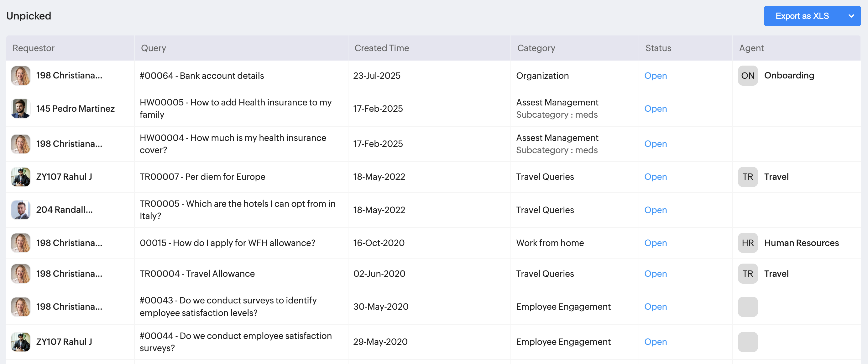Viewport: 868px width, 364px height.
Task: Click Randall's avatar for the Italy hotels query
Action: click(x=21, y=210)
